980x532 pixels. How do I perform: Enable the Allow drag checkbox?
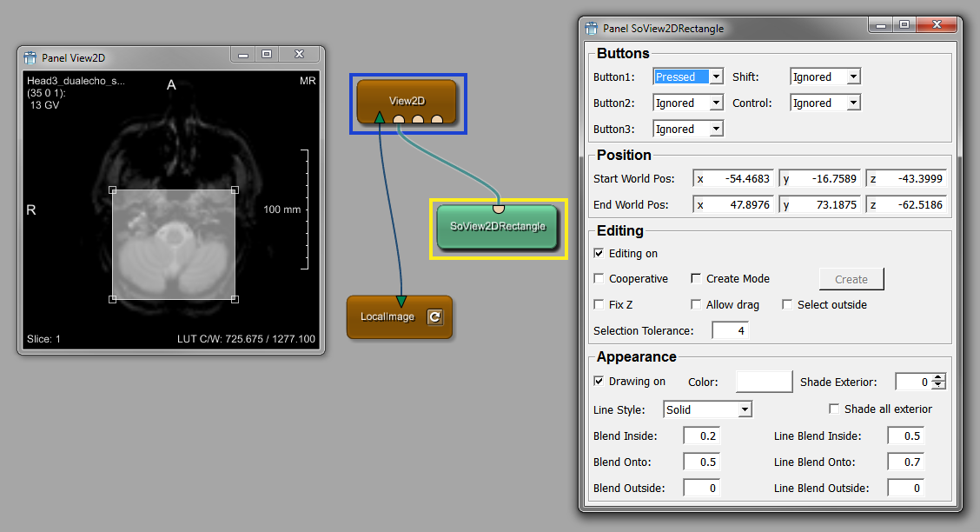[x=696, y=305]
